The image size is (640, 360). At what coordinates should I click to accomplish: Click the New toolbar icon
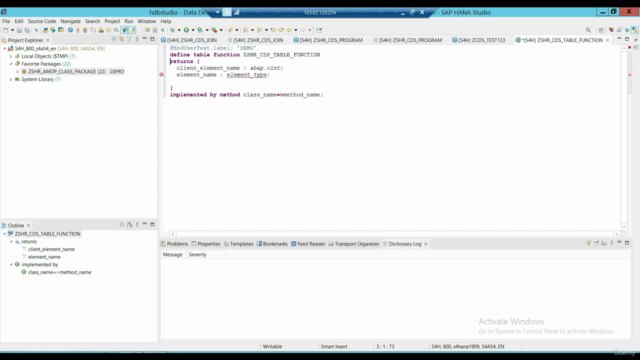[5, 30]
